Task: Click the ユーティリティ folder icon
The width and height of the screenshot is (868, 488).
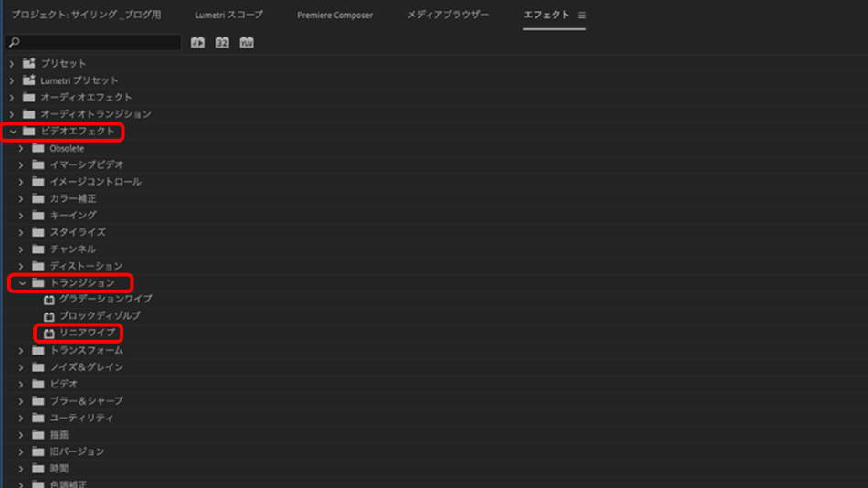Action: 38,418
